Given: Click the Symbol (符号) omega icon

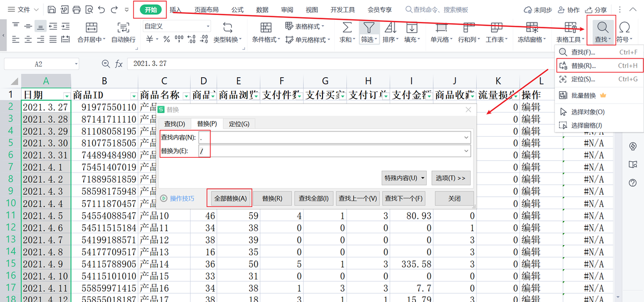Looking at the screenshot, I should (624, 27).
